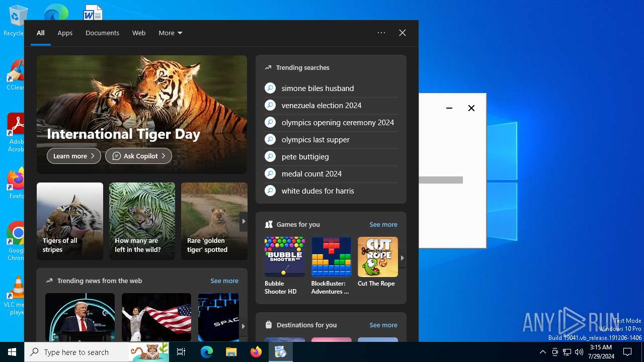644x362 pixels.
Task: Search for medal count 2024
Action: [331, 173]
